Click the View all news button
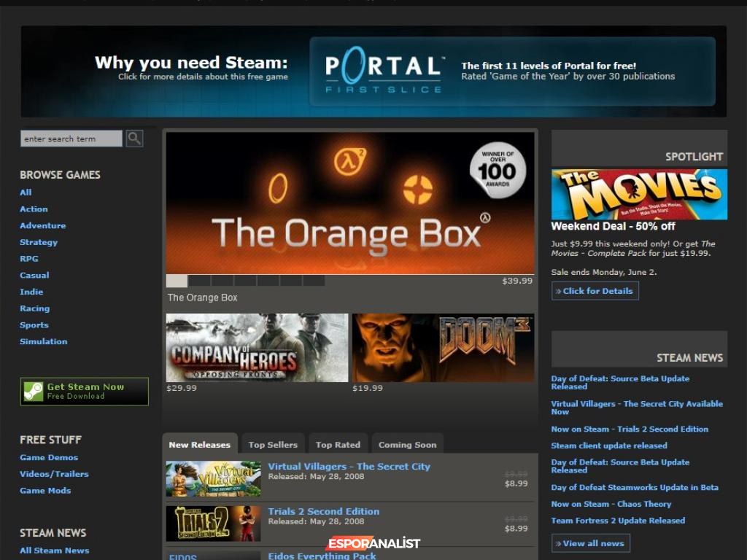The width and height of the screenshot is (747, 560). coord(591,543)
